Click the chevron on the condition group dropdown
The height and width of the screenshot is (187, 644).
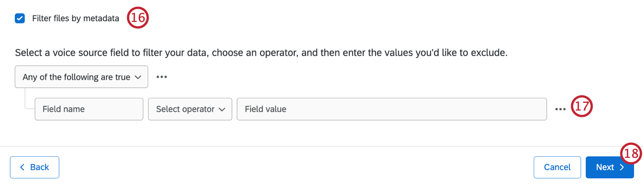tap(138, 77)
